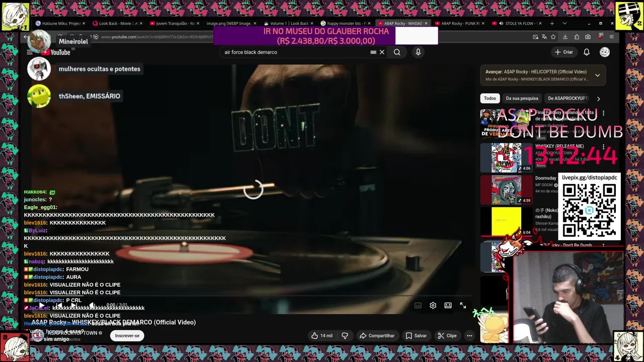Like the video with 14 mil
Screen dimensions: 644x362
[x=322, y=335]
